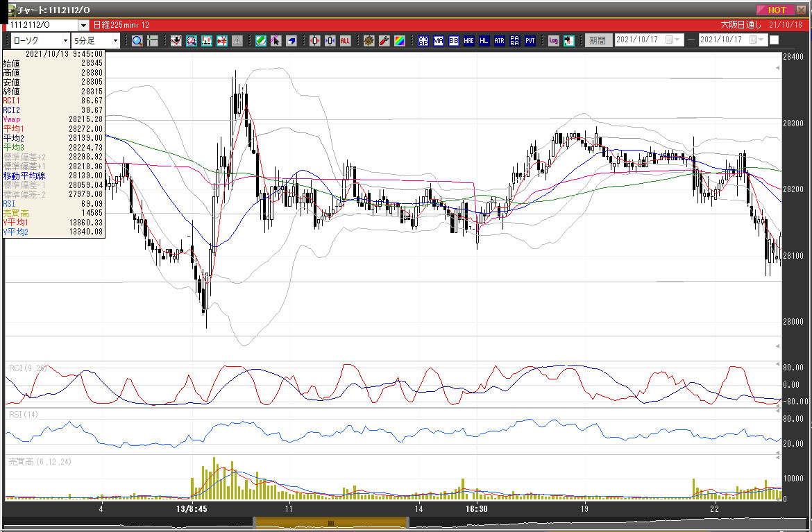The height and width of the screenshot is (532, 812).
Task: Click the 売買高(6,12,24) volume panel label
Action: tap(40, 462)
